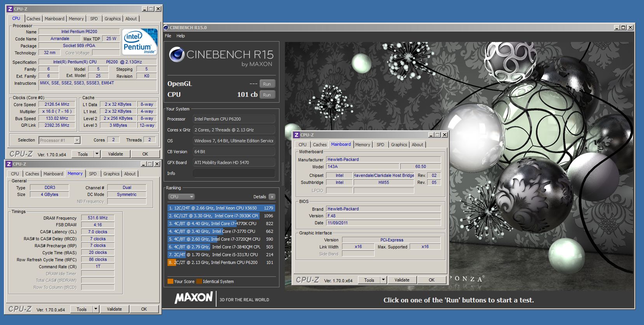Viewport: 644px width, 325px height.
Task: Expand Tools dropdown arrow in CPU window
Action: (97, 154)
